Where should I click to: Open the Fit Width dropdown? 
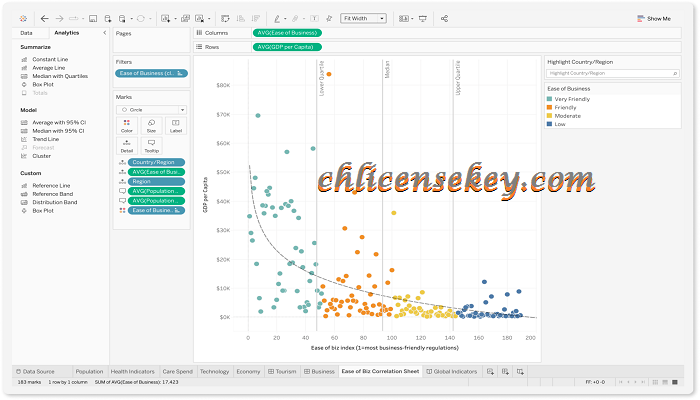[363, 18]
